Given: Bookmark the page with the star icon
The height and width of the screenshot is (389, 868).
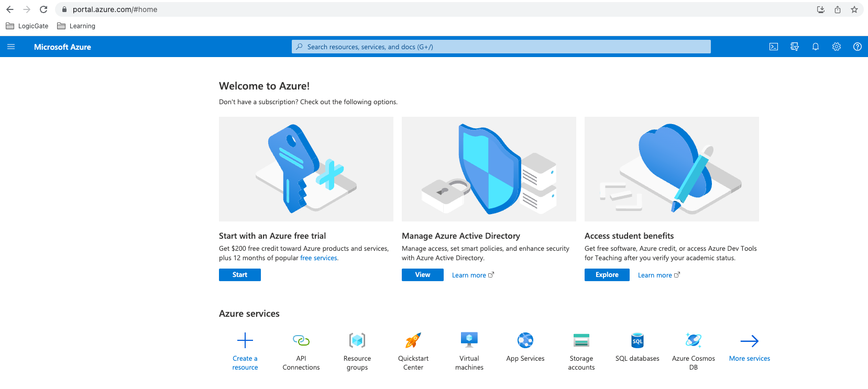Looking at the screenshot, I should (x=854, y=9).
